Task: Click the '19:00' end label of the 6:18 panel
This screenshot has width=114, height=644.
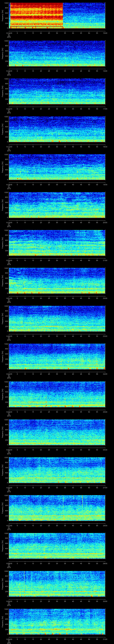Action: pyautogui.click(x=105, y=184)
